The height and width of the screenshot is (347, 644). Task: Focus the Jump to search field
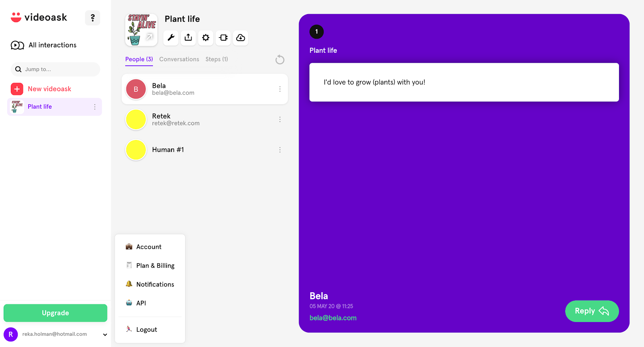tap(55, 69)
